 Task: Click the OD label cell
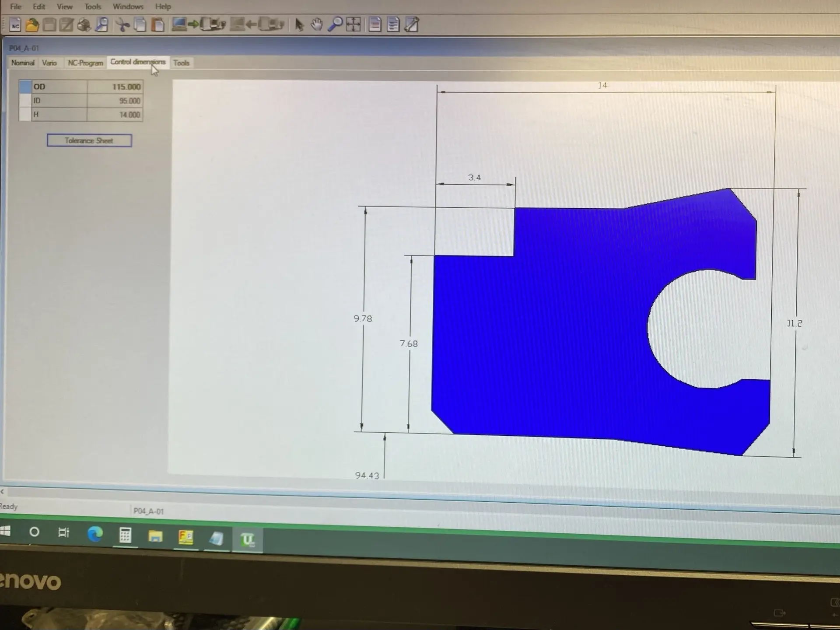coord(59,87)
